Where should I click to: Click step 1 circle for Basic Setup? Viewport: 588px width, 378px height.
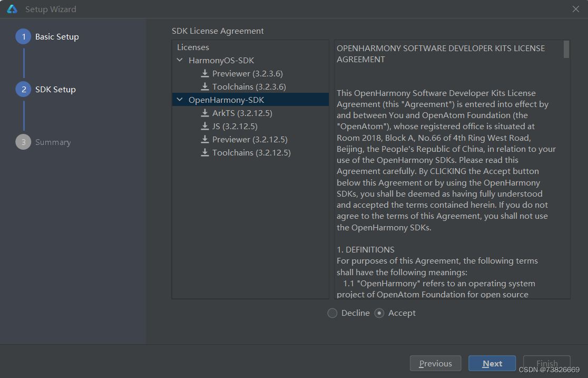[x=23, y=37]
